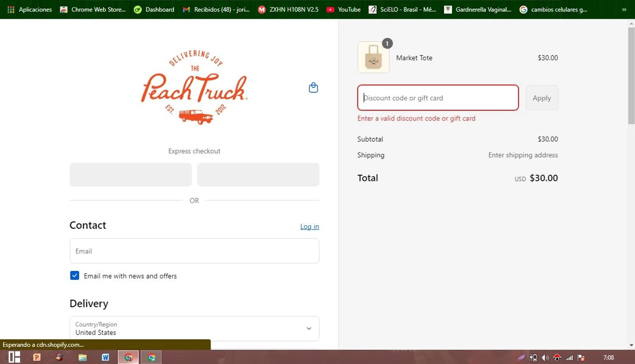Click the Delivery heading
The image size is (635, 364).
click(89, 304)
